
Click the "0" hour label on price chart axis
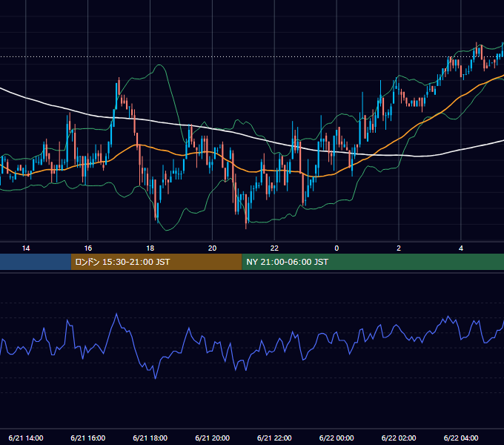click(336, 248)
